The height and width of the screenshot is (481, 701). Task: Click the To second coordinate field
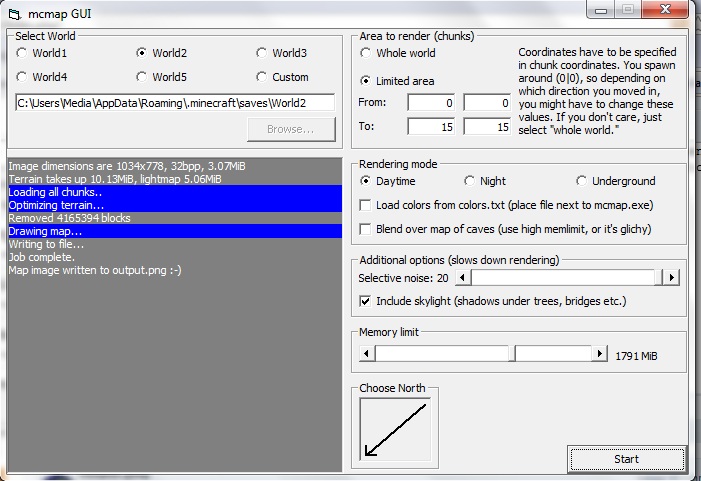click(487, 127)
